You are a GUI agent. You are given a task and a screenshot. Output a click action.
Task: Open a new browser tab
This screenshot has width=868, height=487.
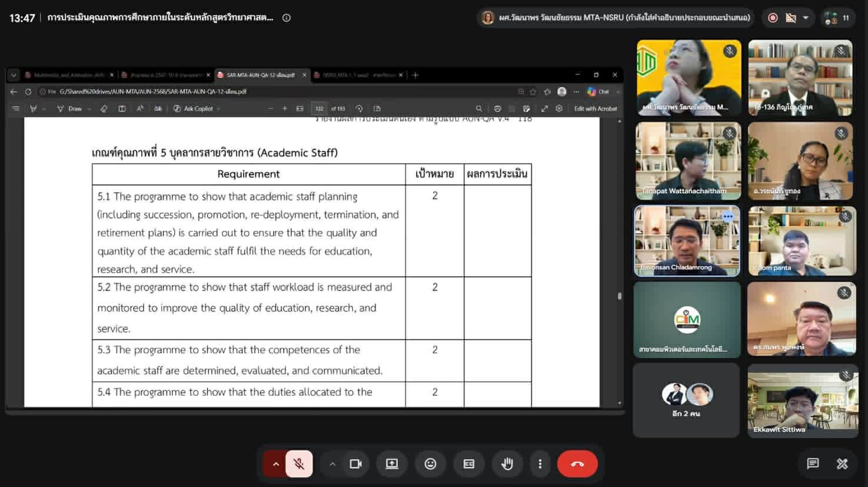click(x=415, y=75)
